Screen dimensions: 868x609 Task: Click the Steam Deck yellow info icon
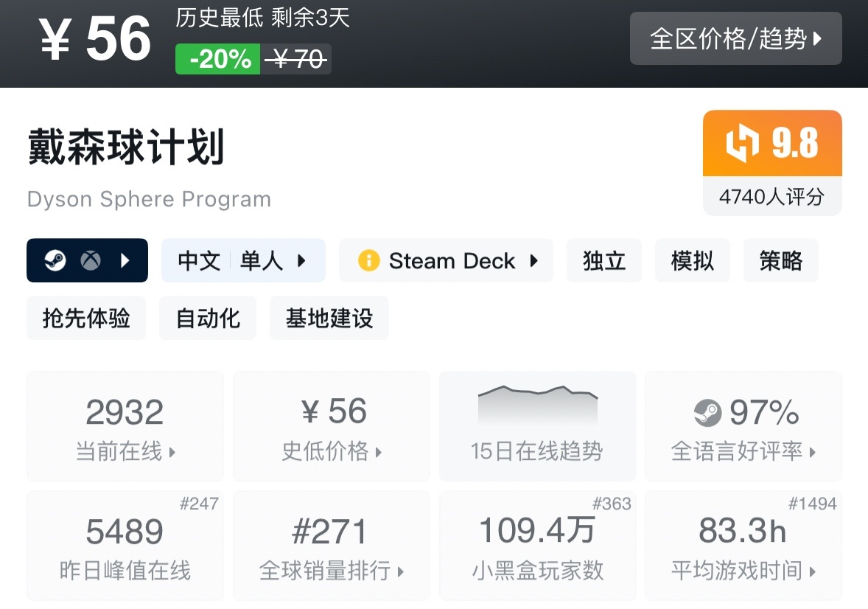[x=368, y=260]
